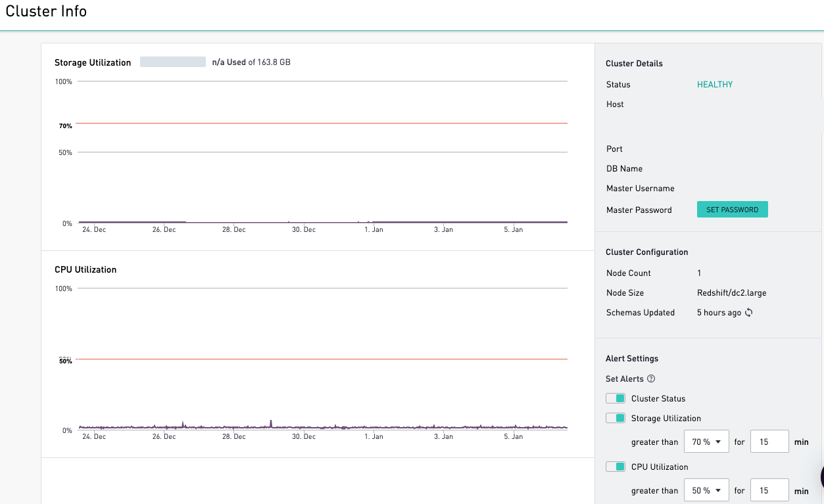
Task: Click the Storage Utilization chart title
Action: [93, 62]
